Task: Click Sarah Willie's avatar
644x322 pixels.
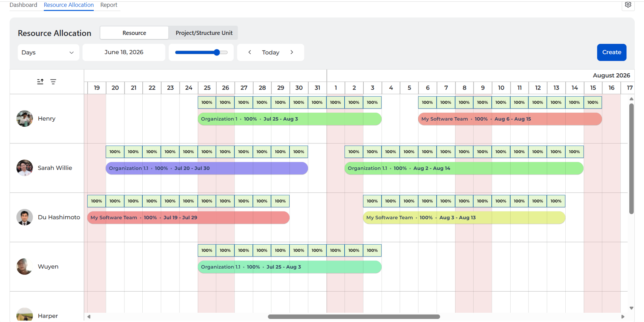Action: point(25,168)
